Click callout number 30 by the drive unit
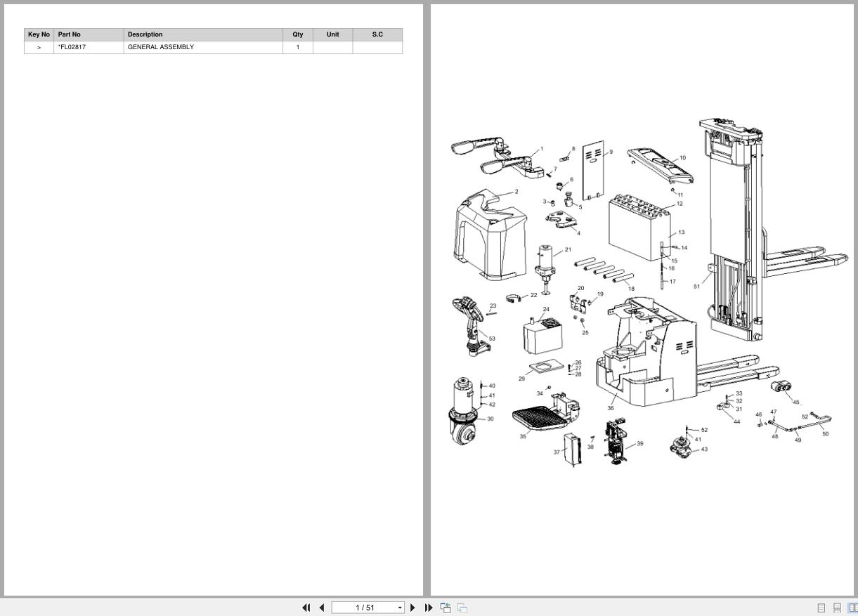Screen dimensions: 858x616 [490, 419]
